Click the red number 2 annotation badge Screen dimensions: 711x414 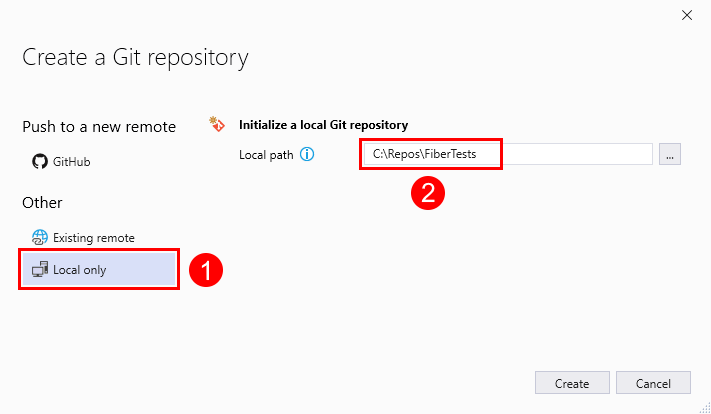tap(428, 192)
